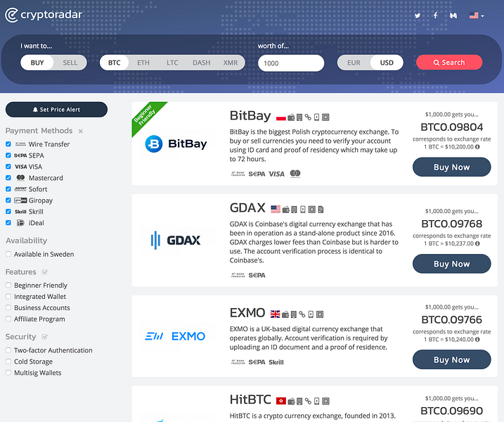Click the wallet icon in GDAX row
Image resolution: width=504 pixels, height=422 pixels.
(286, 210)
